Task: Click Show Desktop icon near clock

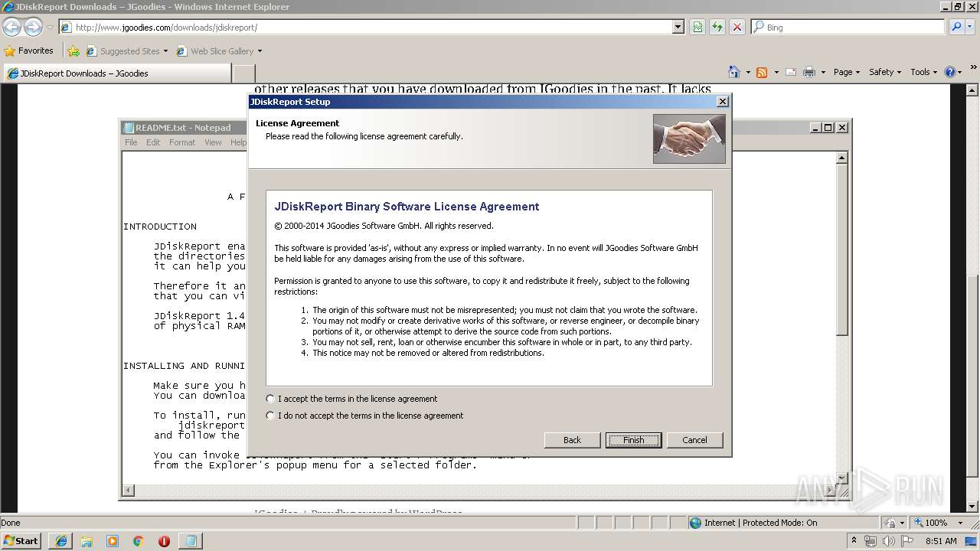Action: click(971, 541)
